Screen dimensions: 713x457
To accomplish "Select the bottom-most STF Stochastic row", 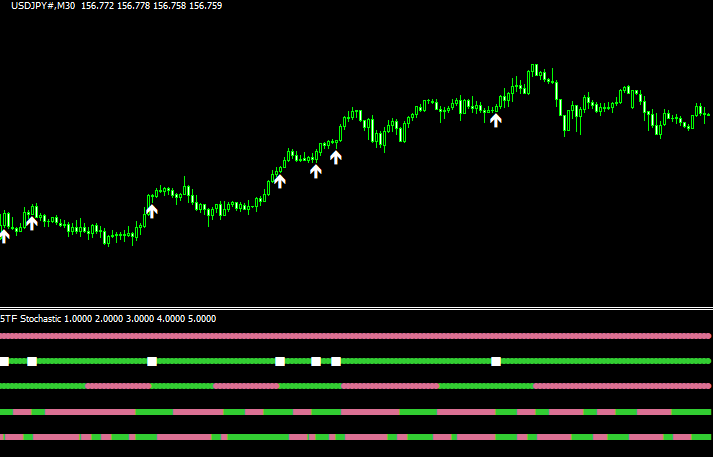I will click(356, 437).
